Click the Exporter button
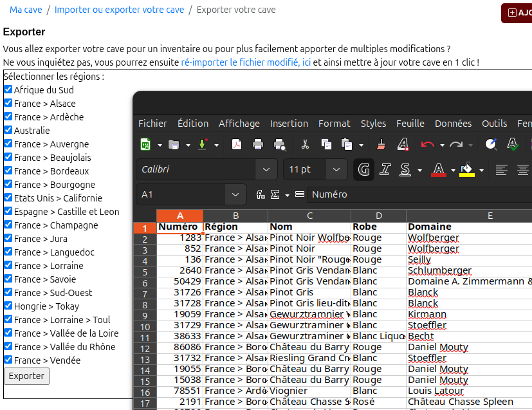532x410 pixels. click(x=26, y=377)
